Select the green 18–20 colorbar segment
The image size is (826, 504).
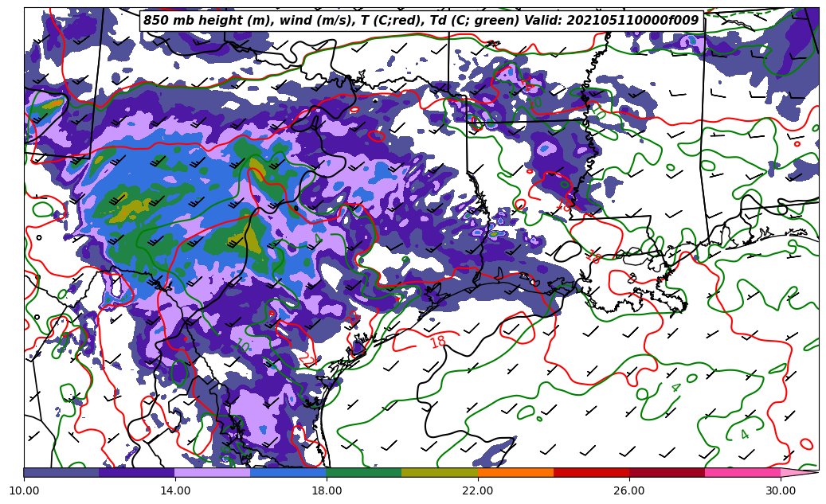pos(364,472)
